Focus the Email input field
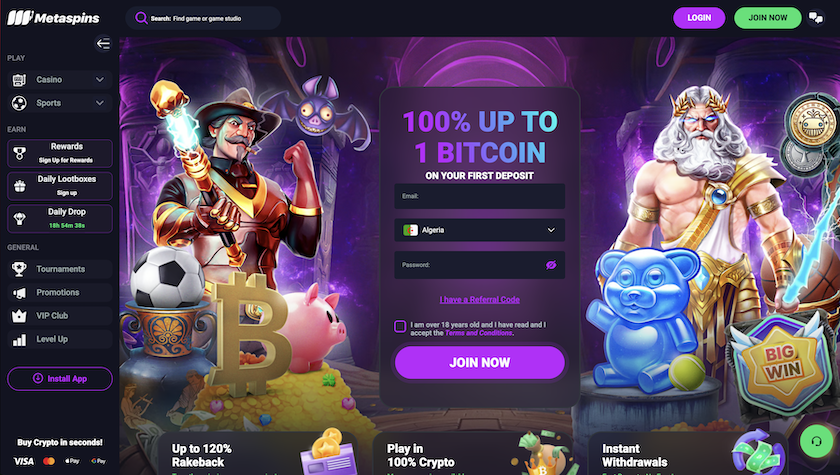This screenshot has width=840, height=475. point(479,197)
